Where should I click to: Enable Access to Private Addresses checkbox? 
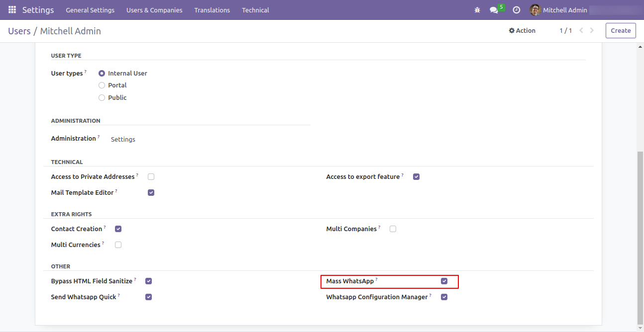point(151,177)
